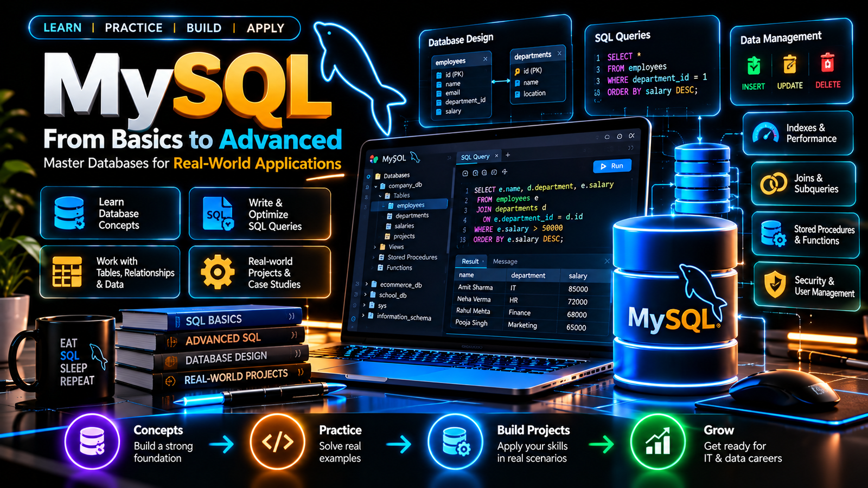Image resolution: width=868 pixels, height=488 pixels.
Task: Click the Indexes & Performance gauge icon
Action: 765,133
